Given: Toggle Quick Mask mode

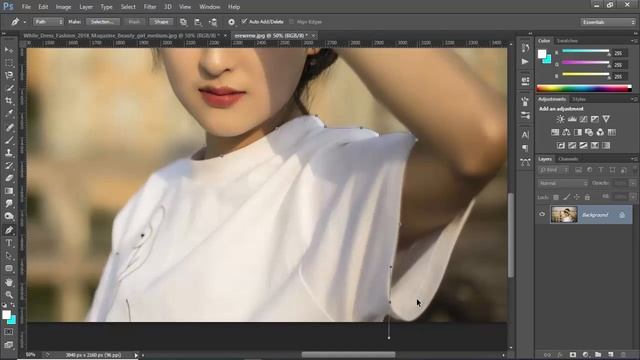Looking at the screenshot, I should tap(9, 332).
